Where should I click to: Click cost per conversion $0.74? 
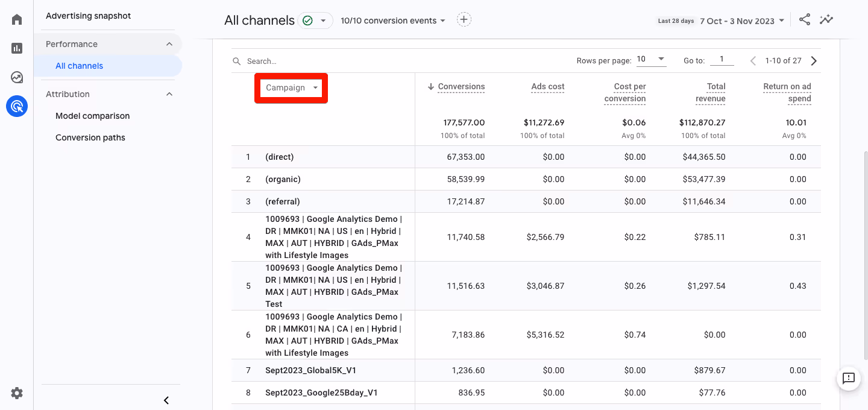point(635,335)
